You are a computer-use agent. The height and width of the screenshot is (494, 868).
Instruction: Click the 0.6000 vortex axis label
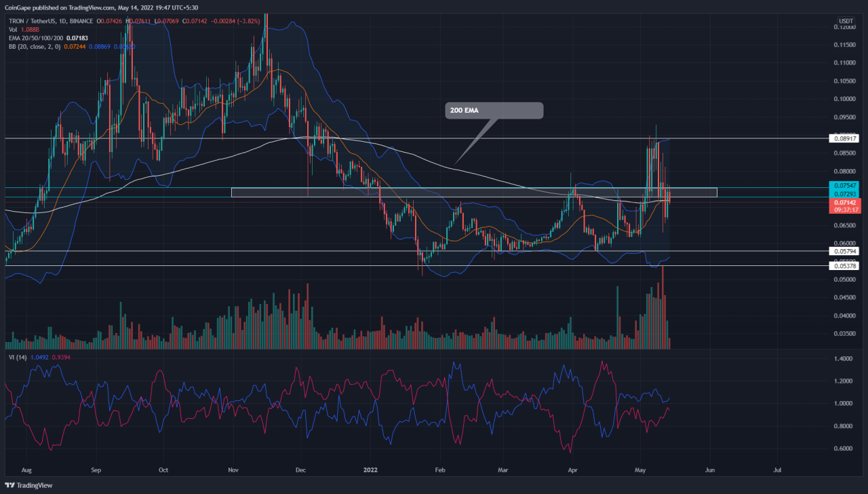coord(845,449)
